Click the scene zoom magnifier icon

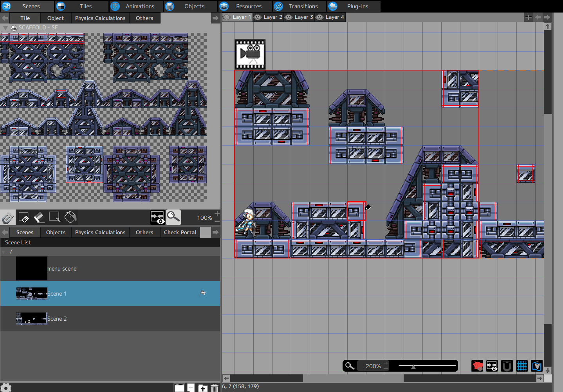pos(350,366)
